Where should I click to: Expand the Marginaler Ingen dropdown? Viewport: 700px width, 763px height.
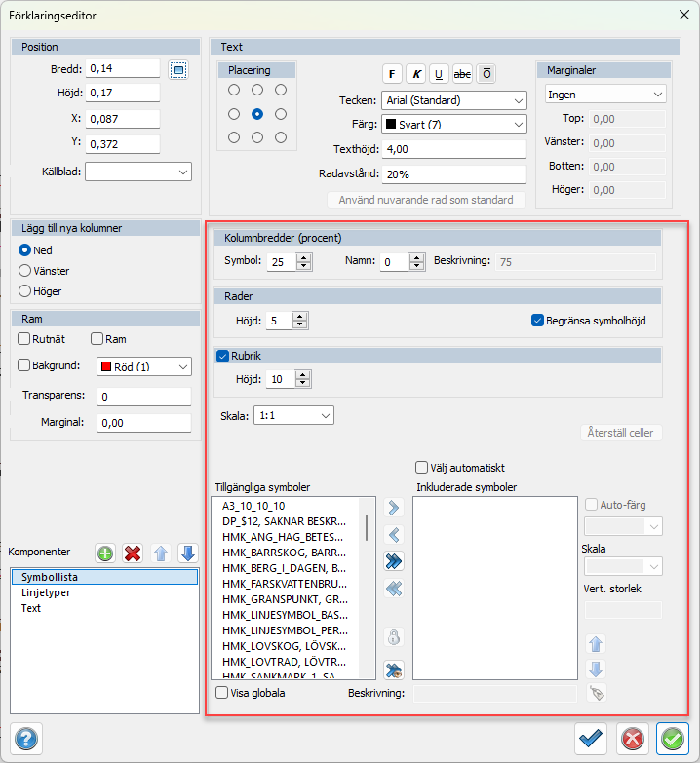click(x=604, y=95)
